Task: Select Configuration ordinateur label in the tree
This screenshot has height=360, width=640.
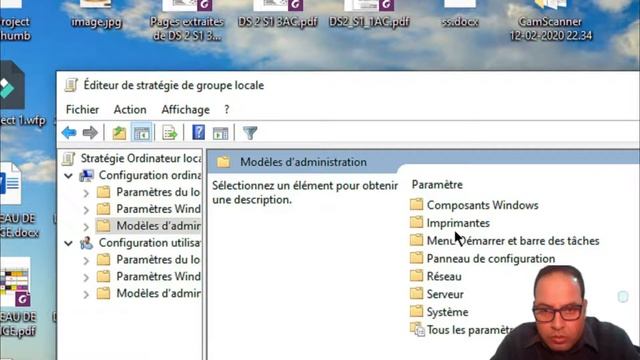Action: pyautogui.click(x=150, y=175)
